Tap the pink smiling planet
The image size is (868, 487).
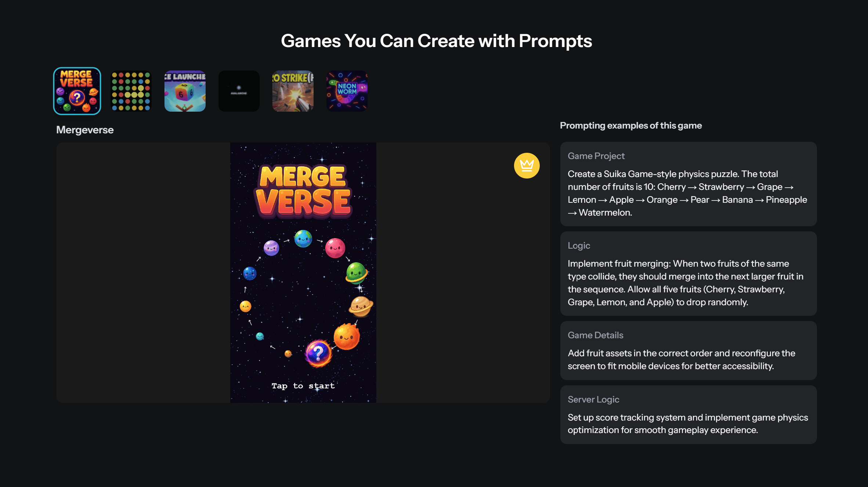coord(335,248)
